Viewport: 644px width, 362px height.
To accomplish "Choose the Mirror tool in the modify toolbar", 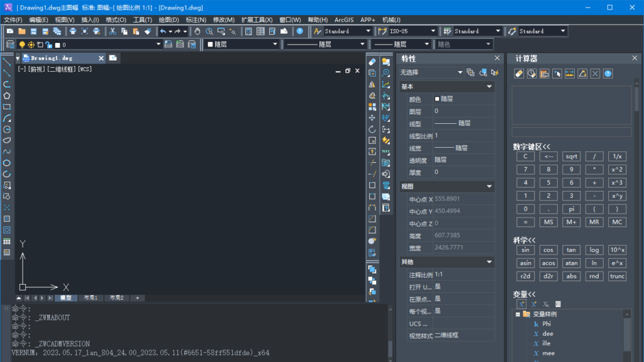I will [372, 84].
